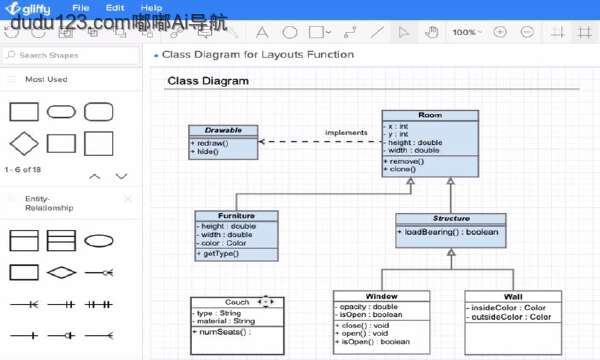The image size is (600, 360).
Task: Open the Help menu
Action: pyautogui.click(x=151, y=8)
